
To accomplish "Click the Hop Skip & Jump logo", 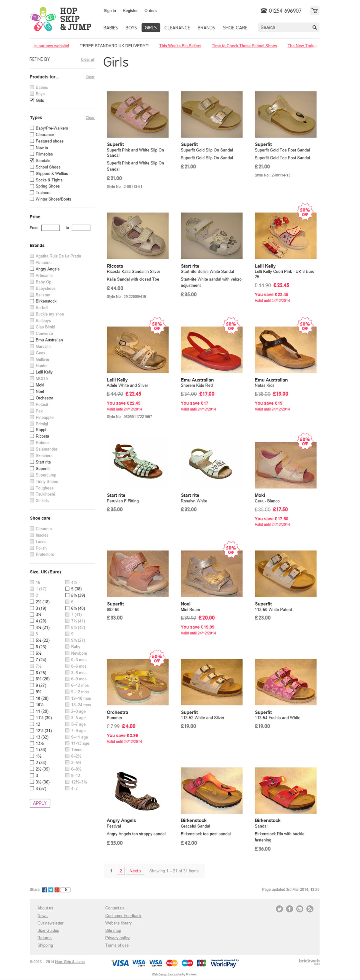I will 61,19.
